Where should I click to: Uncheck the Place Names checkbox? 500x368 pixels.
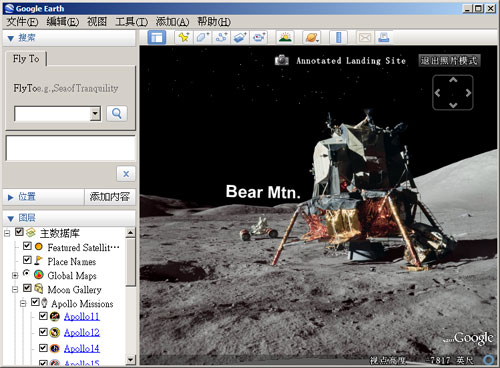(27, 260)
